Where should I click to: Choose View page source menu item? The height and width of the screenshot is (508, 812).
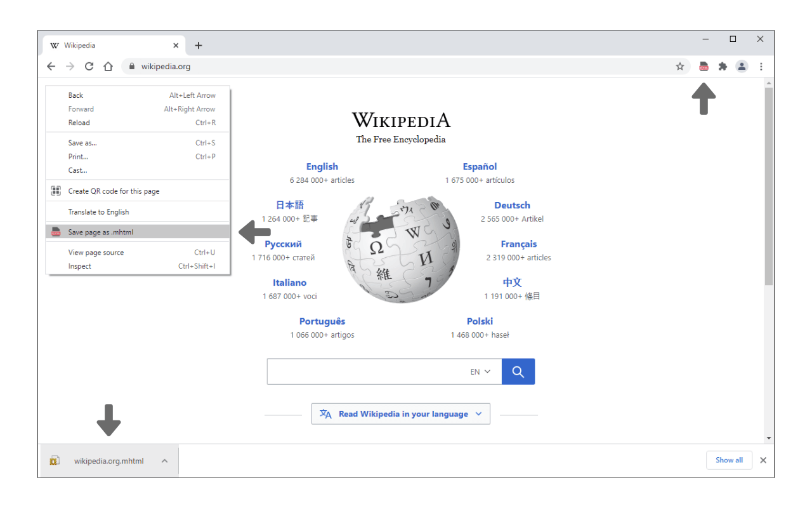click(x=138, y=252)
